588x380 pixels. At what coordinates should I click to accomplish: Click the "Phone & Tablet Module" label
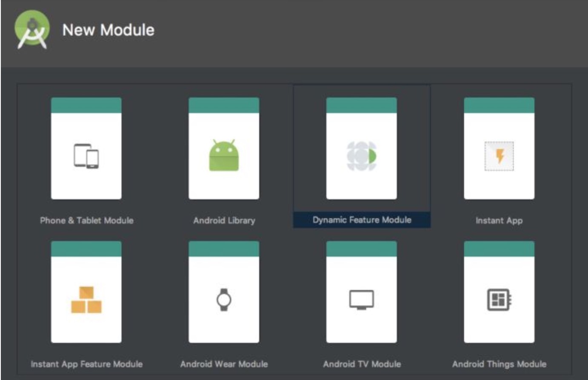[x=87, y=220]
